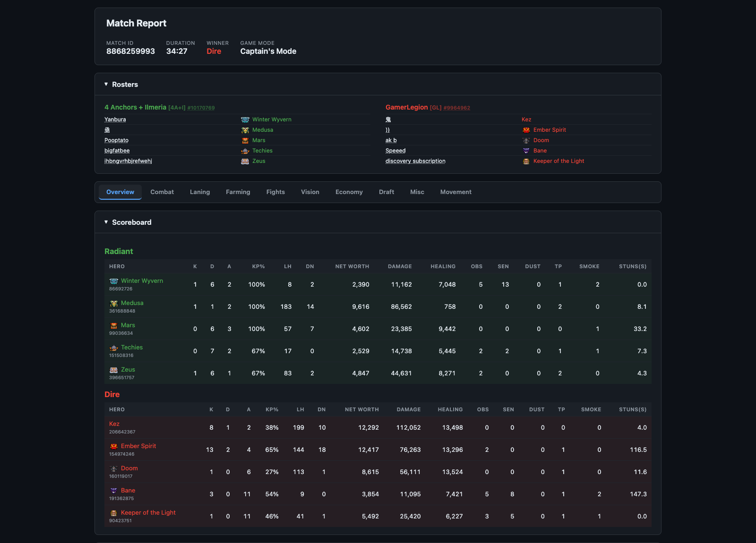
Task: Click Bane icon in Dire scoreboard
Action: (114, 491)
